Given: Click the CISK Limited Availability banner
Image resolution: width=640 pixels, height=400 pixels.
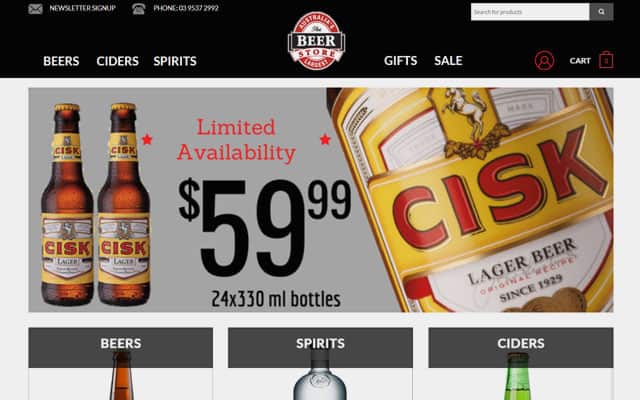Looking at the screenshot, I should click(x=321, y=200).
